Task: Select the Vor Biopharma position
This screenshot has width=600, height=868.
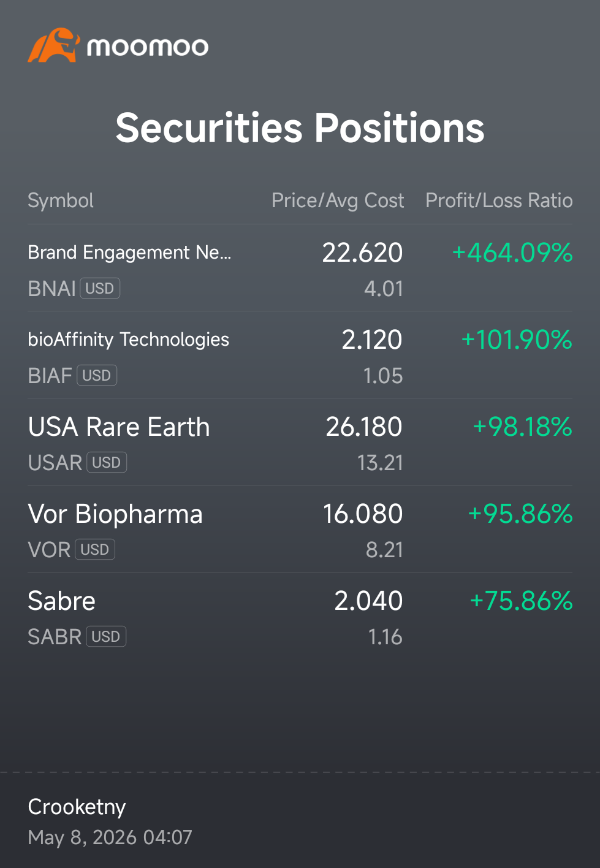Action: [x=300, y=529]
